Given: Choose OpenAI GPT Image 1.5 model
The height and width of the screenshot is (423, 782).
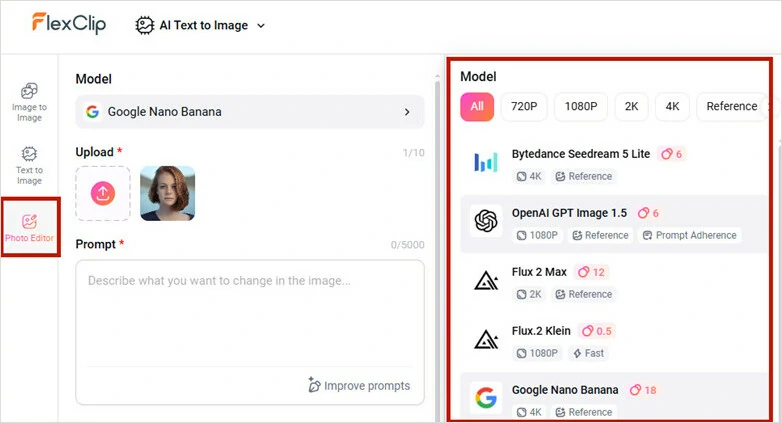Looking at the screenshot, I should (613, 223).
